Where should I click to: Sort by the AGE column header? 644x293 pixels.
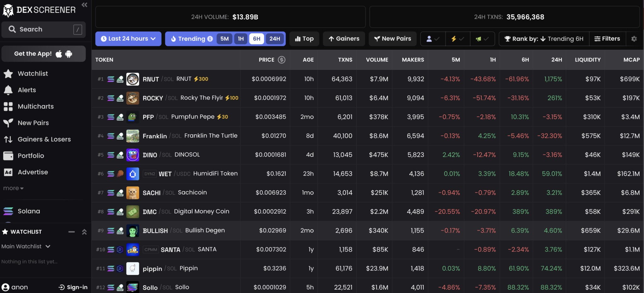click(308, 60)
